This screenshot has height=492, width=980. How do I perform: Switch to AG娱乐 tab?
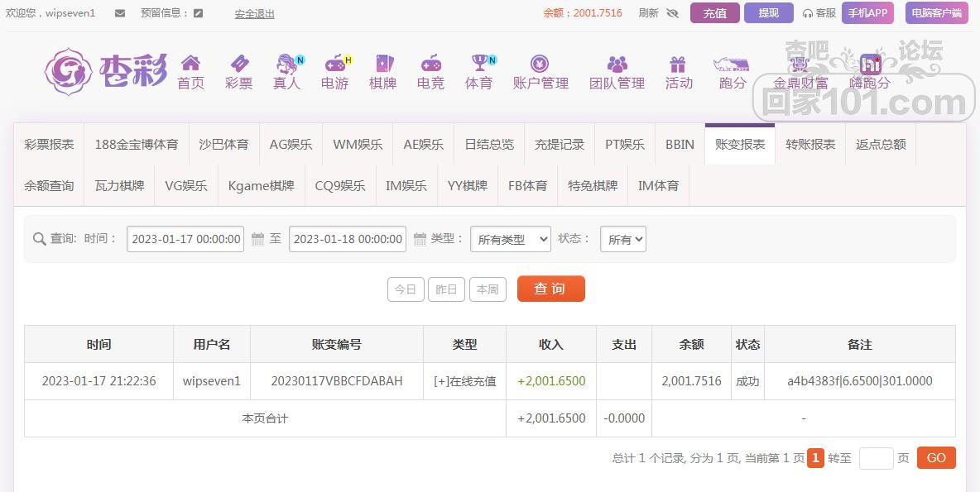tap(291, 144)
